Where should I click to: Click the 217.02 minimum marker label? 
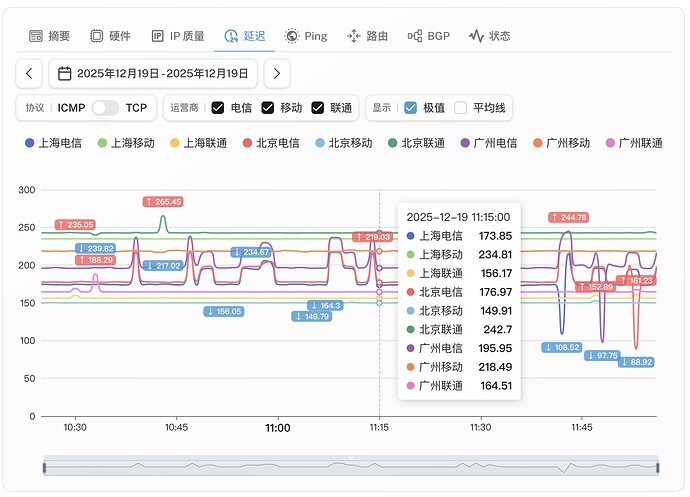tap(163, 266)
